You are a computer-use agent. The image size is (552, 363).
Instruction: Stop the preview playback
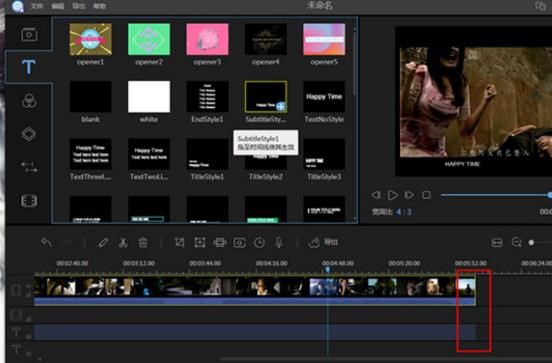pos(426,195)
